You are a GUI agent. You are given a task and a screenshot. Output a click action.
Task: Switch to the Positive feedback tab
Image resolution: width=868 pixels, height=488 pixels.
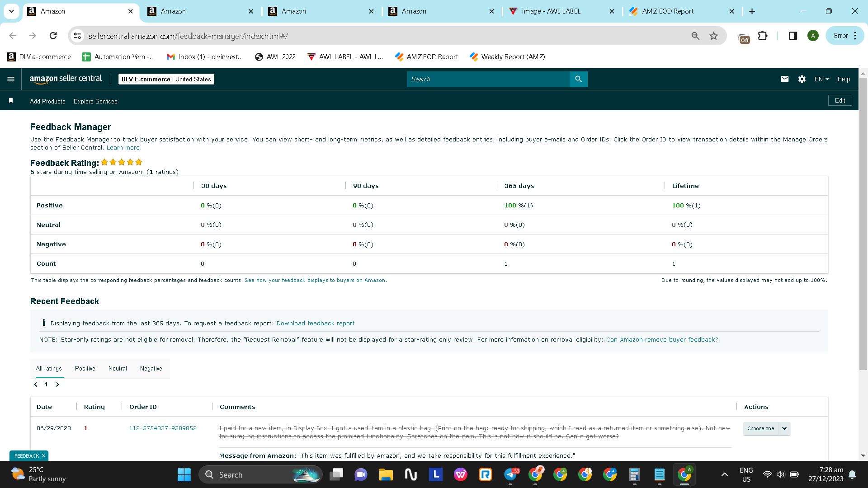(85, 369)
